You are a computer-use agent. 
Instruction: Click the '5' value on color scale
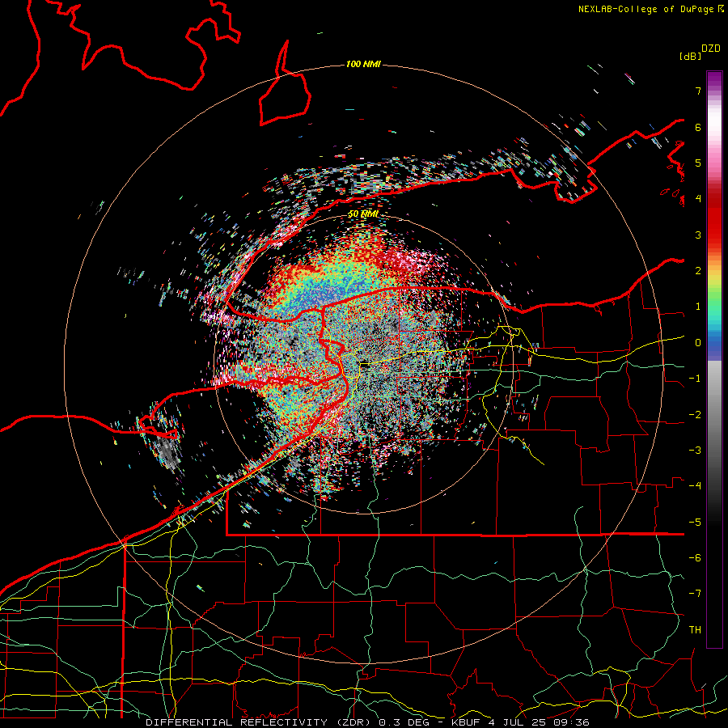tap(698, 163)
